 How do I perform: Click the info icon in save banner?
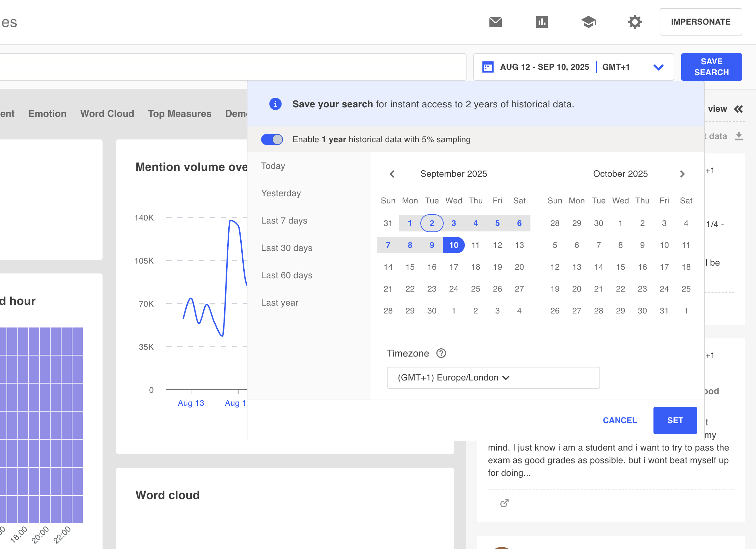point(275,104)
